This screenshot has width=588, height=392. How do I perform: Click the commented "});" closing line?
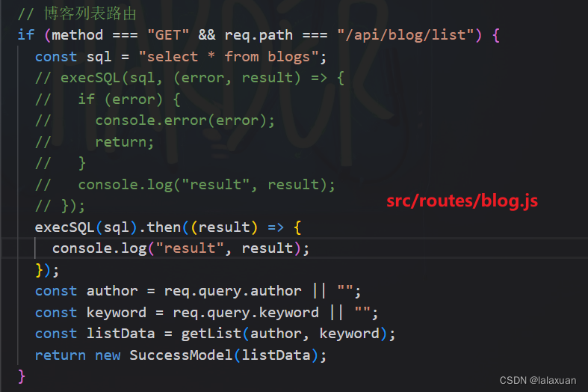pyautogui.click(x=60, y=206)
